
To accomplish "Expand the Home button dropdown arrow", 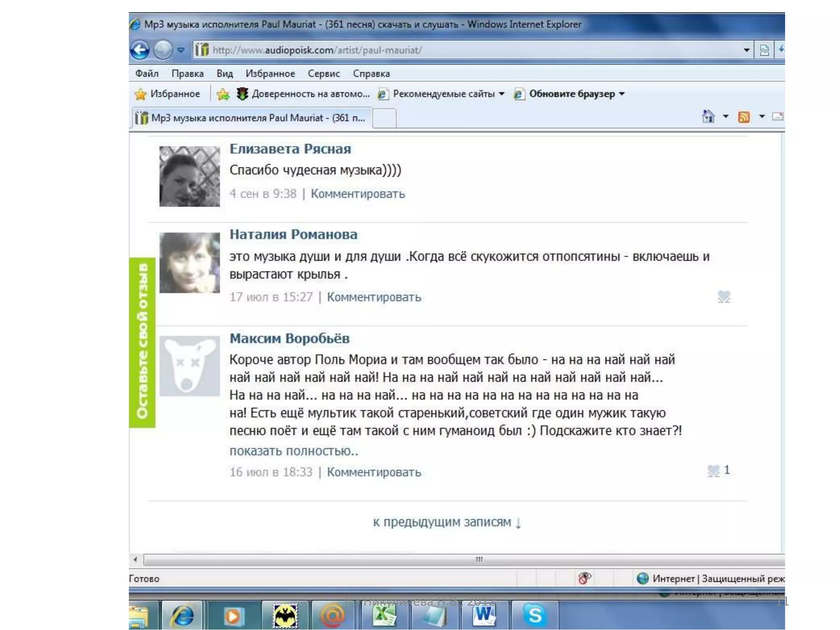I will [726, 117].
